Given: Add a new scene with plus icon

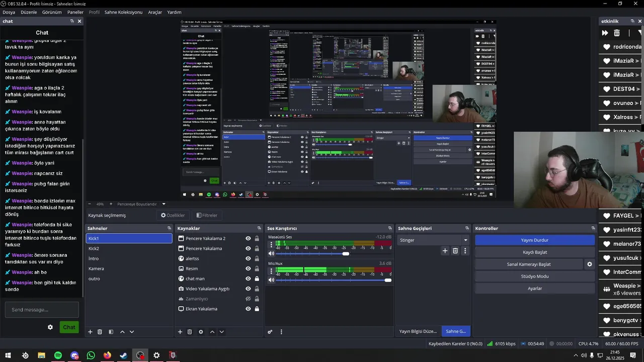Looking at the screenshot, I should (90, 332).
